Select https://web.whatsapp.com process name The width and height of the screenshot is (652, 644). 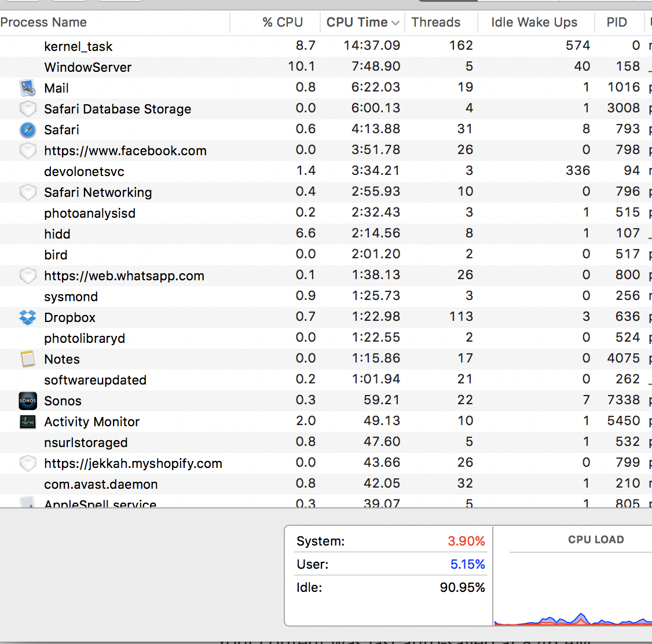[124, 276]
